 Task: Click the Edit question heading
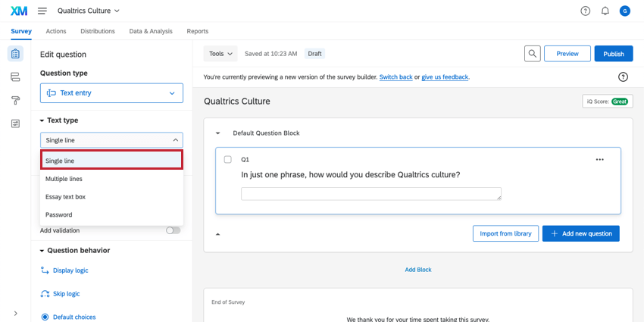pyautogui.click(x=63, y=55)
